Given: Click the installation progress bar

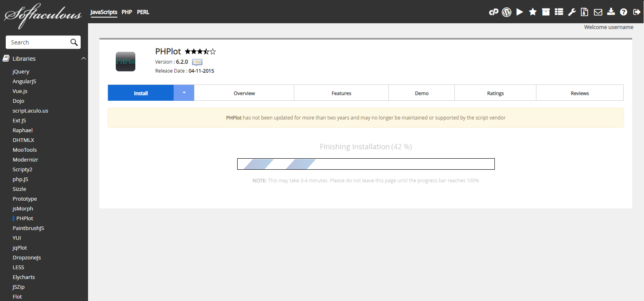Looking at the screenshot, I should (366, 164).
